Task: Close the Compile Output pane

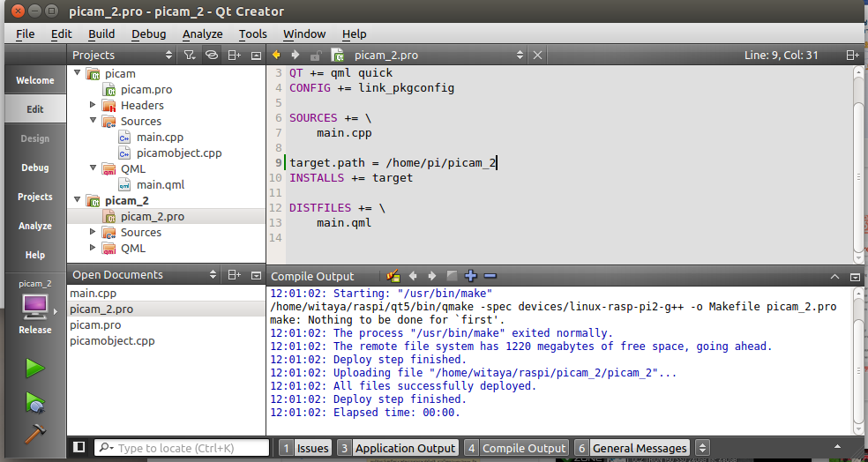Action: [x=856, y=276]
